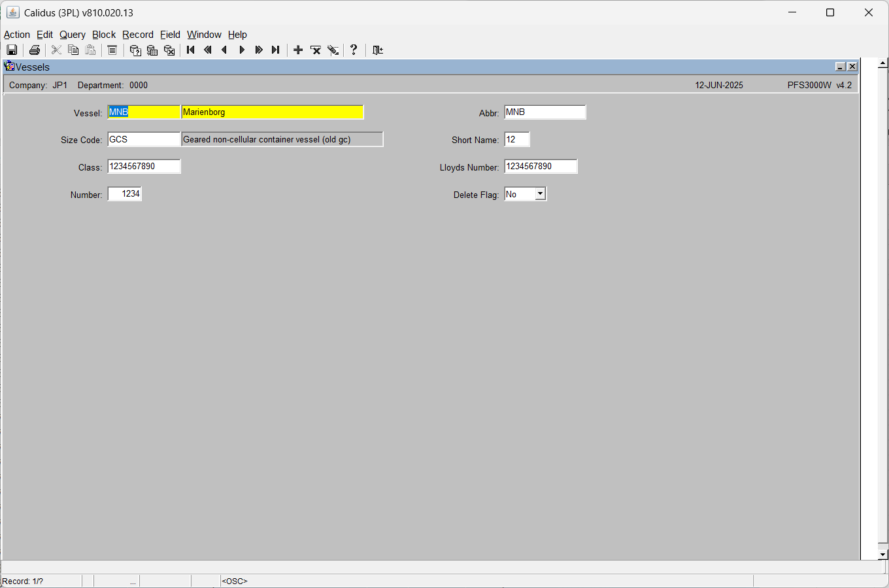Click the Size Code field GCS
Viewport: 889px width, 588px height.
[144, 139]
